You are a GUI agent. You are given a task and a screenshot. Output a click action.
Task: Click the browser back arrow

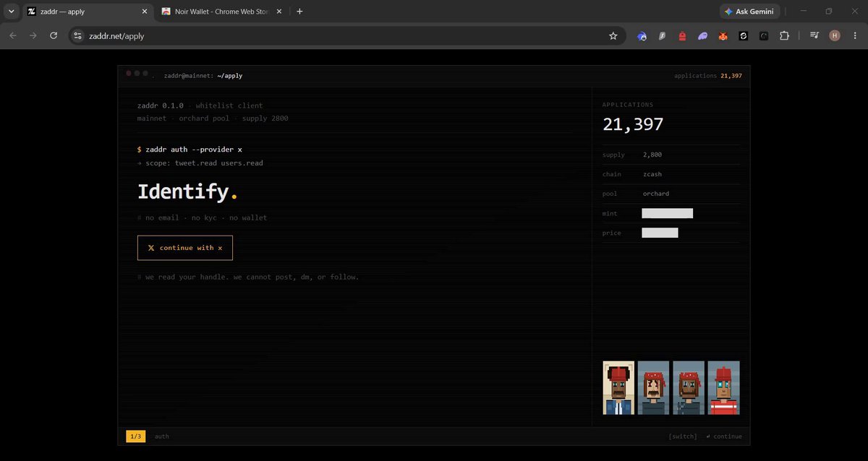point(13,35)
